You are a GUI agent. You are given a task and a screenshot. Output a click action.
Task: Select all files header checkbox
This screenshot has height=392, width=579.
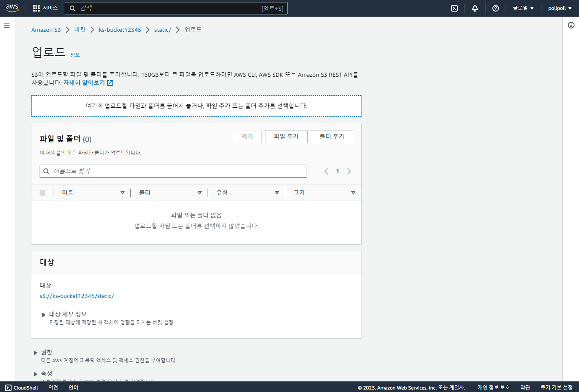click(x=43, y=193)
